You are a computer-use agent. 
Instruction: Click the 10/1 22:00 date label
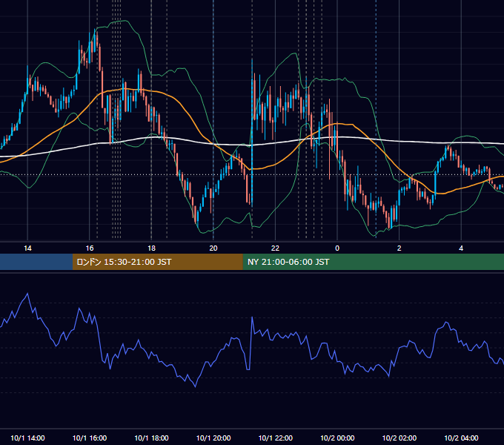coord(276,438)
